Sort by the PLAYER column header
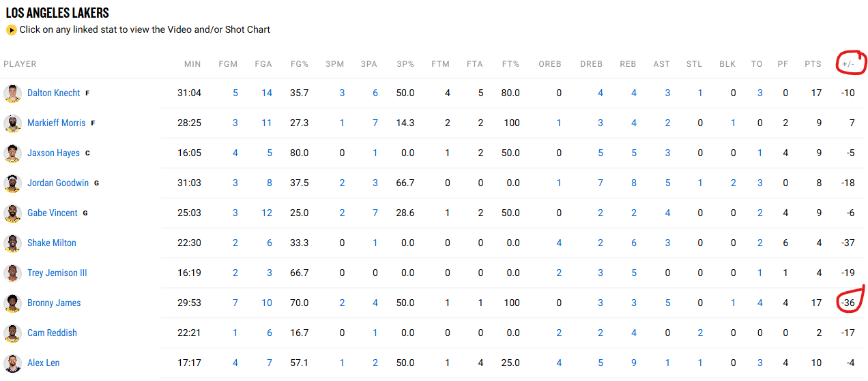Viewport: 868px width, 381px height. click(20, 64)
